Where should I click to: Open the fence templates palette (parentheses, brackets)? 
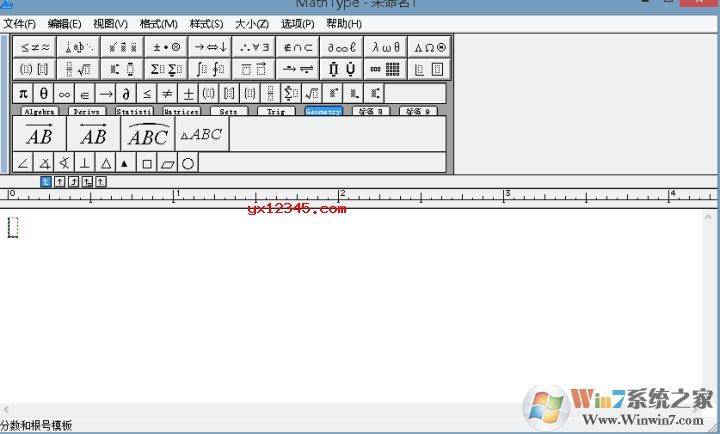click(35, 69)
